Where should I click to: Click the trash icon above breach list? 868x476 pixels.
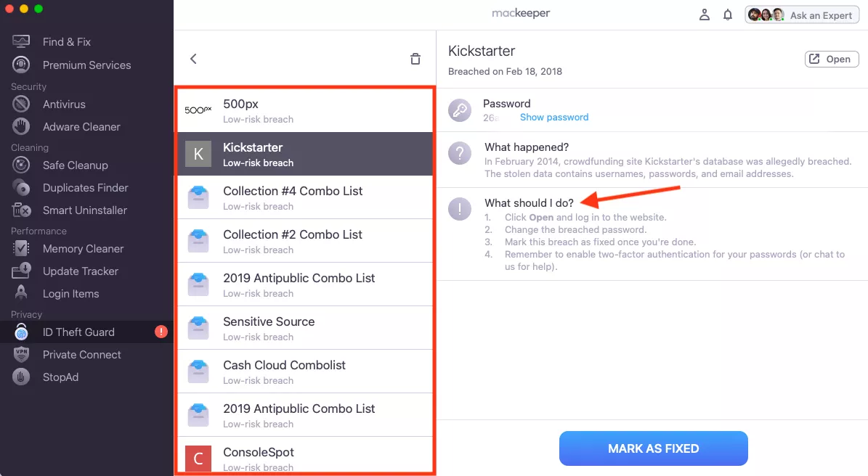coord(415,59)
